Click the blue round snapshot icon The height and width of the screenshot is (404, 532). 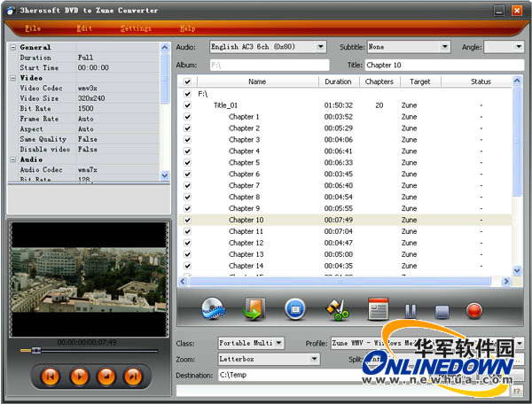tap(295, 309)
